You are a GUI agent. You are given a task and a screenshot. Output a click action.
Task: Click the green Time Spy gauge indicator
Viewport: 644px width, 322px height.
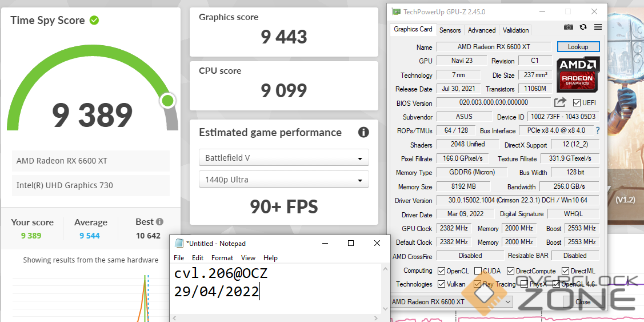(x=167, y=101)
